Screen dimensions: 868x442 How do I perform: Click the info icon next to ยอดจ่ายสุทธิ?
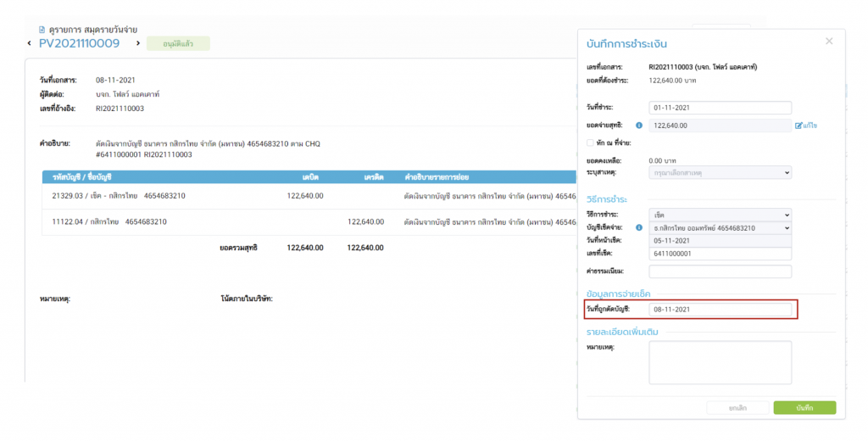click(639, 126)
